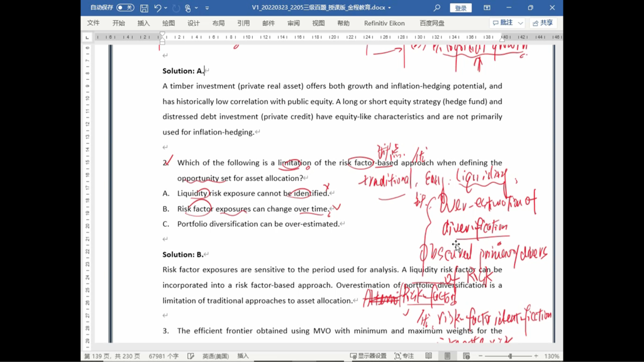Toggle Focus mode (专注) in status bar
Screen dimensions: 644x362
click(x=404, y=356)
